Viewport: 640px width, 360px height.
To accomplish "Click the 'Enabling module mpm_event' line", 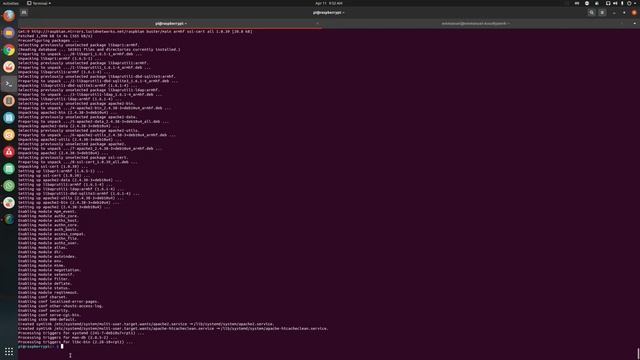I will pos(47,211).
